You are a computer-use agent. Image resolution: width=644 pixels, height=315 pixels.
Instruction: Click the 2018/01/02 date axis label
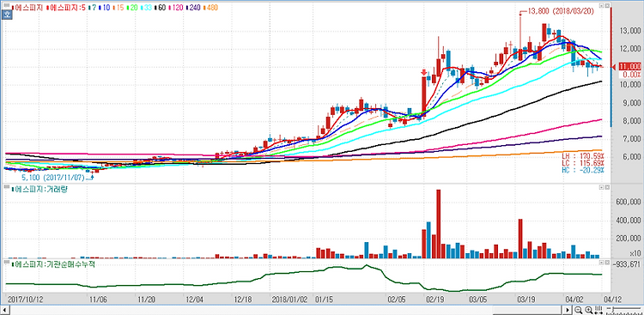point(289,300)
